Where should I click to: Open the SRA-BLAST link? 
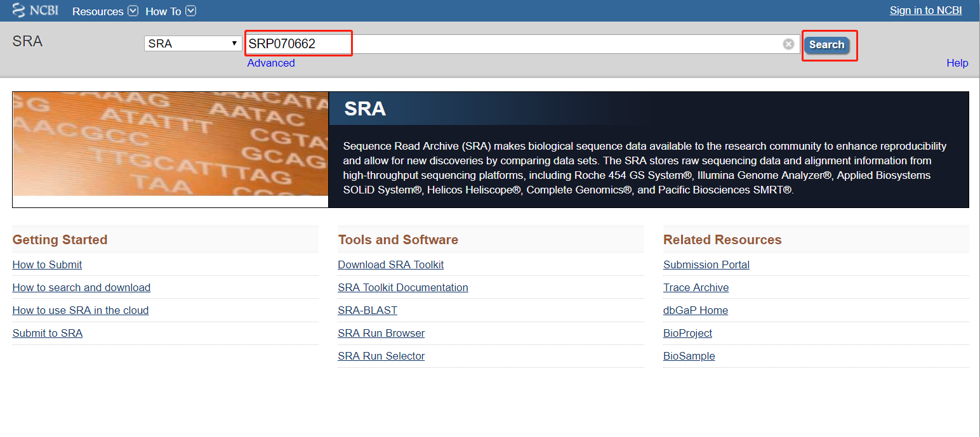[x=367, y=310]
